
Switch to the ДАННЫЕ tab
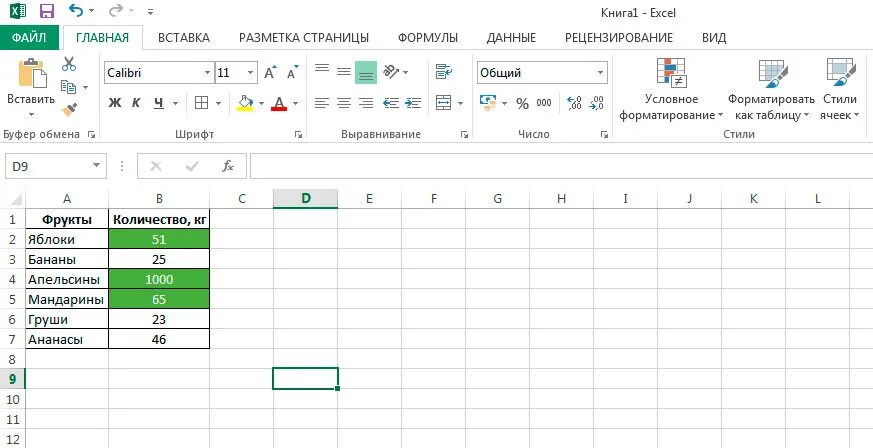[511, 38]
